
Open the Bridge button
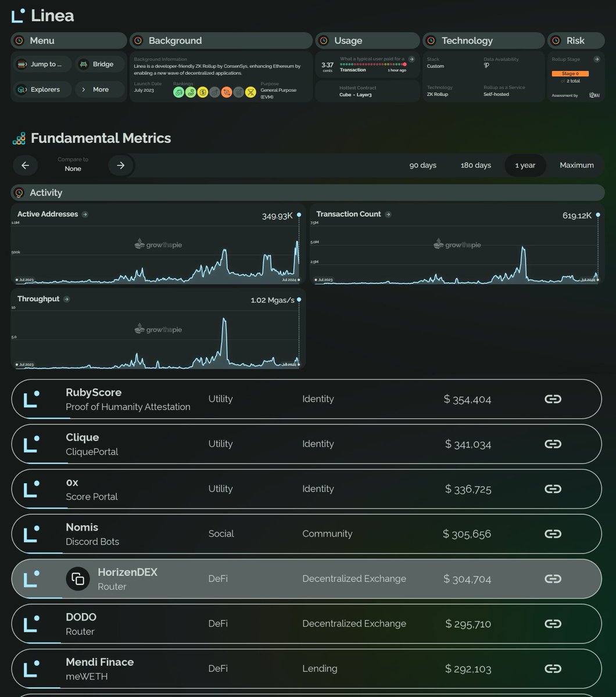(x=99, y=64)
